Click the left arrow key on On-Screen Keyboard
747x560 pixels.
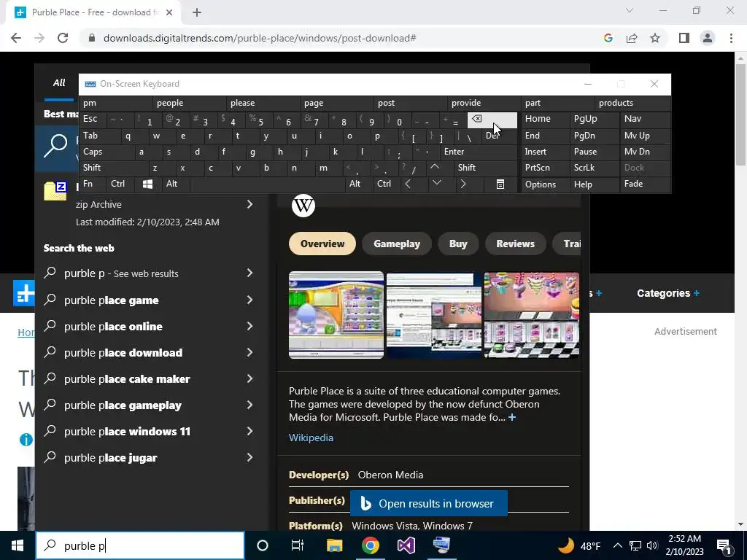coord(408,184)
